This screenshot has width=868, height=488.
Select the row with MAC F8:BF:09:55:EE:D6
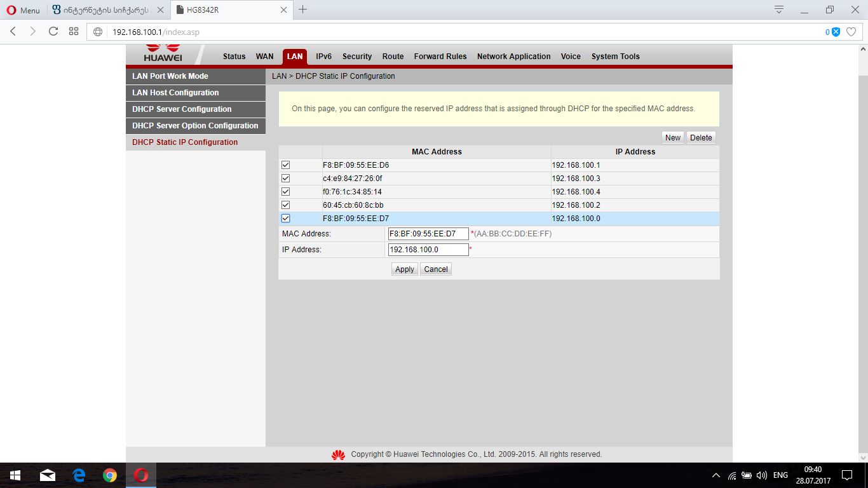click(x=499, y=165)
